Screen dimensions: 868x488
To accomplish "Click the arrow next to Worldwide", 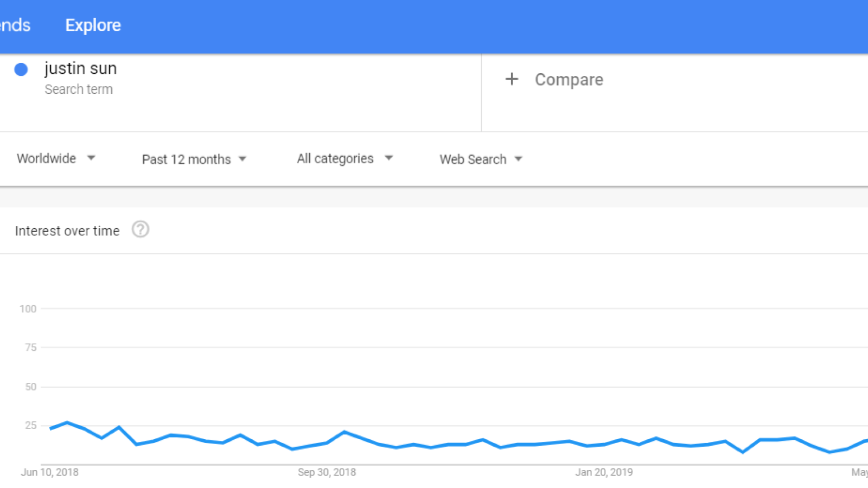I will point(91,158).
